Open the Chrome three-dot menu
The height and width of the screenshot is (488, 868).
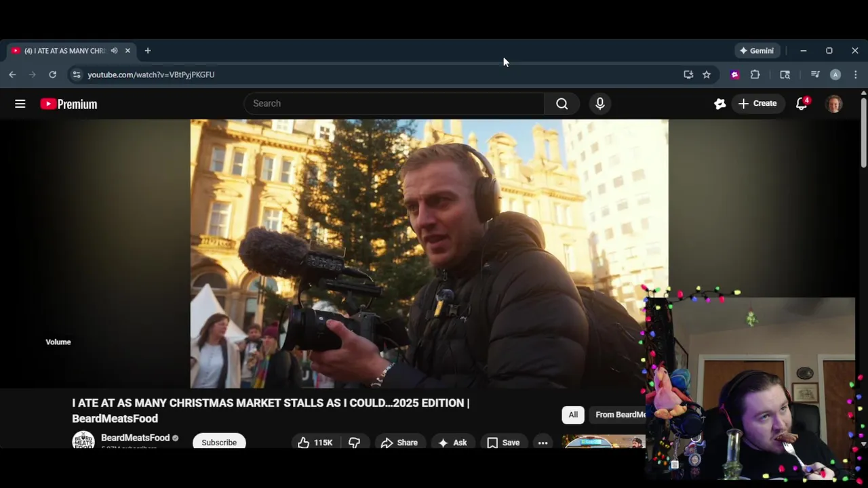(x=855, y=75)
